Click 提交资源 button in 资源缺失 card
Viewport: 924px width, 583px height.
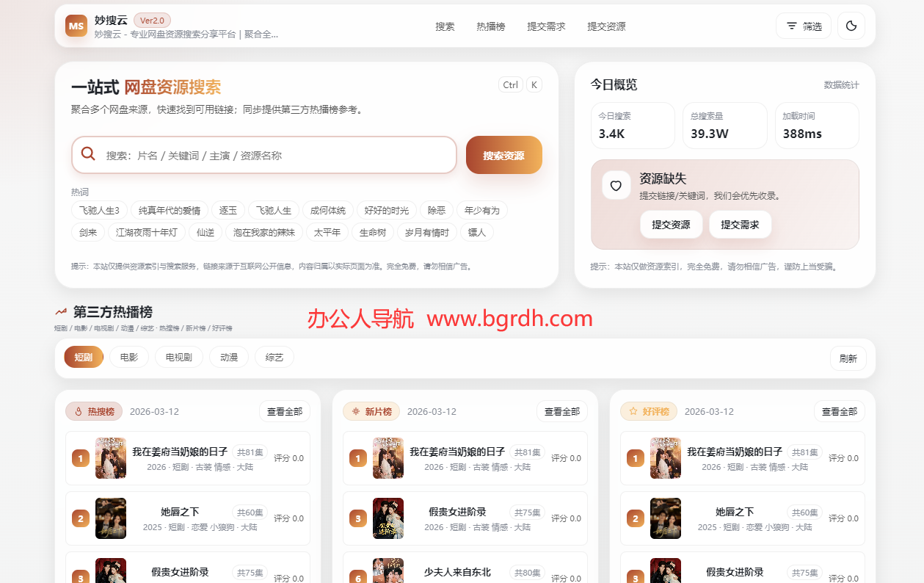pos(671,225)
